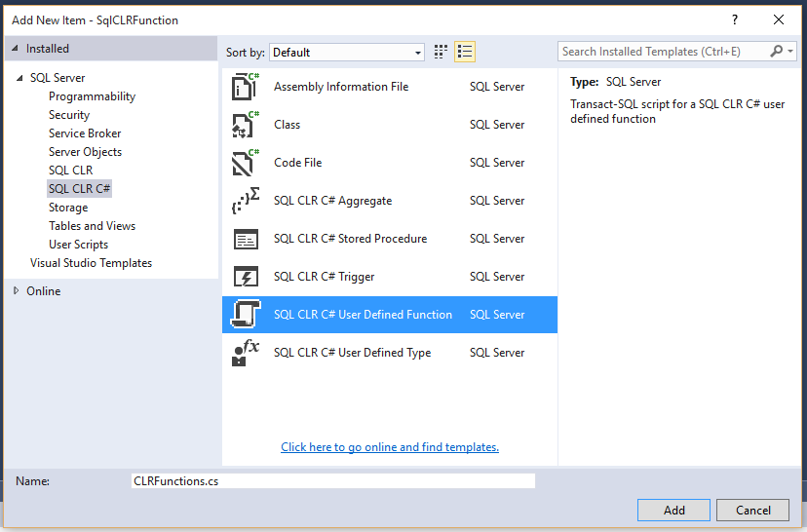
Task: Select the Programmability category
Action: coord(93,96)
